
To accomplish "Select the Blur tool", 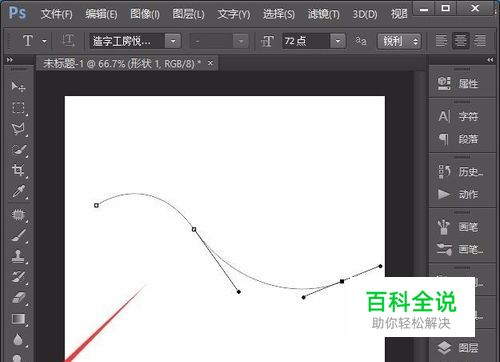I will tap(18, 339).
